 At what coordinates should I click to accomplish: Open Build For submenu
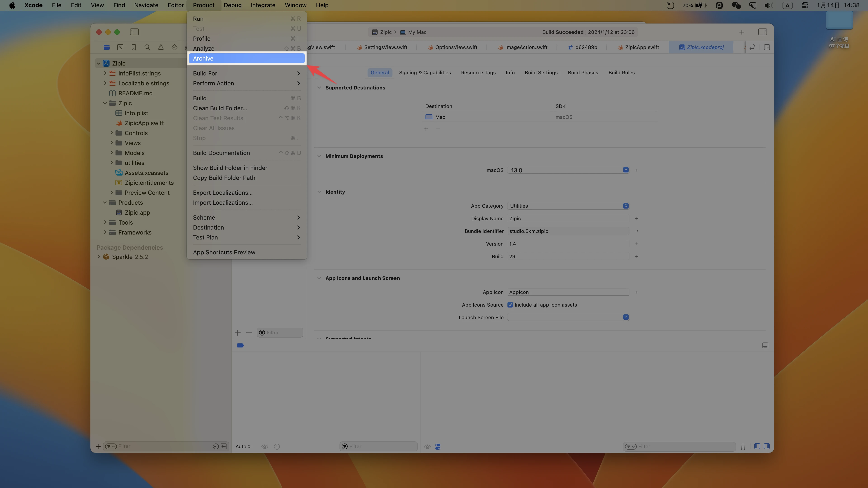point(247,73)
